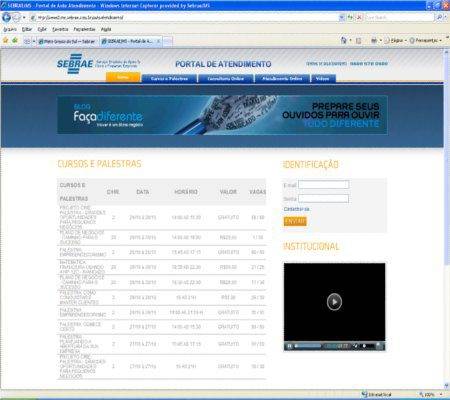Click the green Refresh page icon
450x400 pixels.
pos(350,17)
